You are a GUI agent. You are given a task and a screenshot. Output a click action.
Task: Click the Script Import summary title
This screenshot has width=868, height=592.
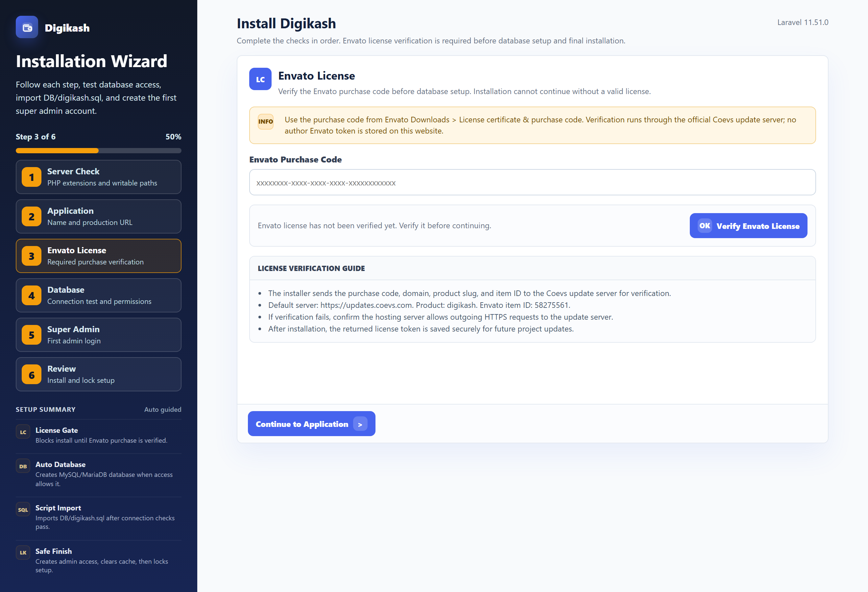pos(58,508)
